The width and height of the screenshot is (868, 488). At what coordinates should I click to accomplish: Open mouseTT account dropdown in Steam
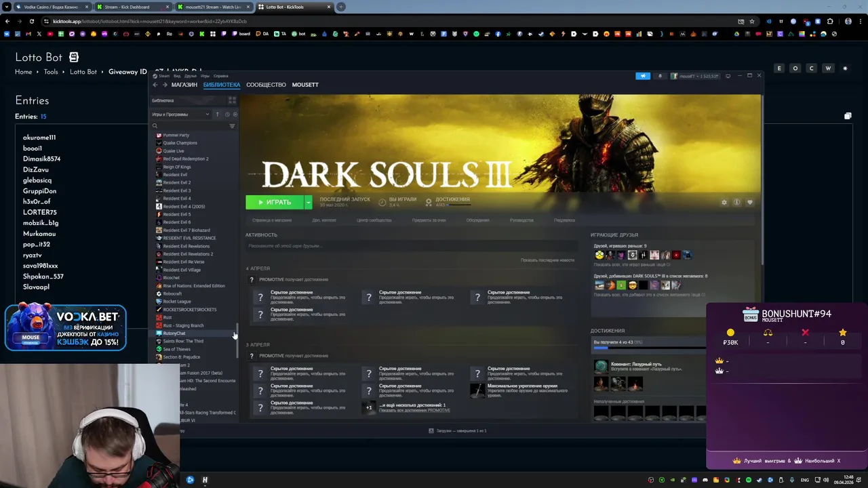(694, 76)
